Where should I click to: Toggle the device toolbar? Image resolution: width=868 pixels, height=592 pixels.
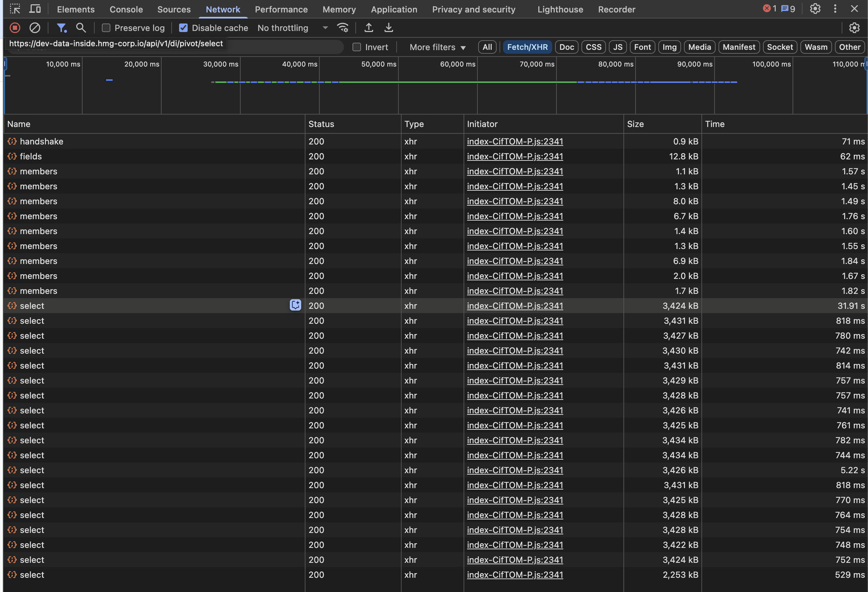pos(35,9)
